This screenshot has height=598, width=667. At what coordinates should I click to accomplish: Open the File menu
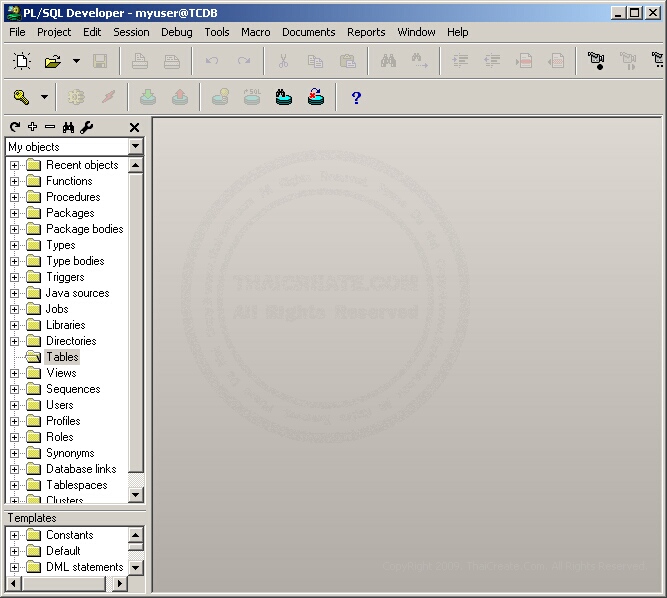click(x=17, y=32)
